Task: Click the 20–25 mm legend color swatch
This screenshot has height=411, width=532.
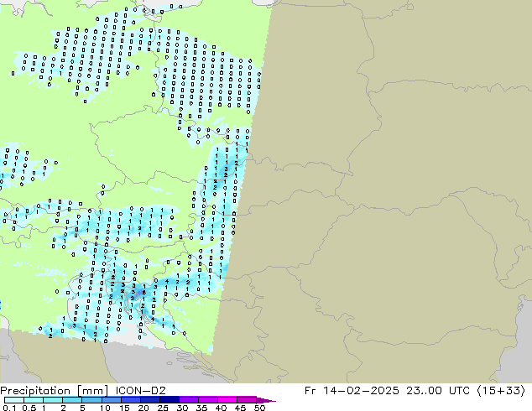Action: (x=149, y=400)
